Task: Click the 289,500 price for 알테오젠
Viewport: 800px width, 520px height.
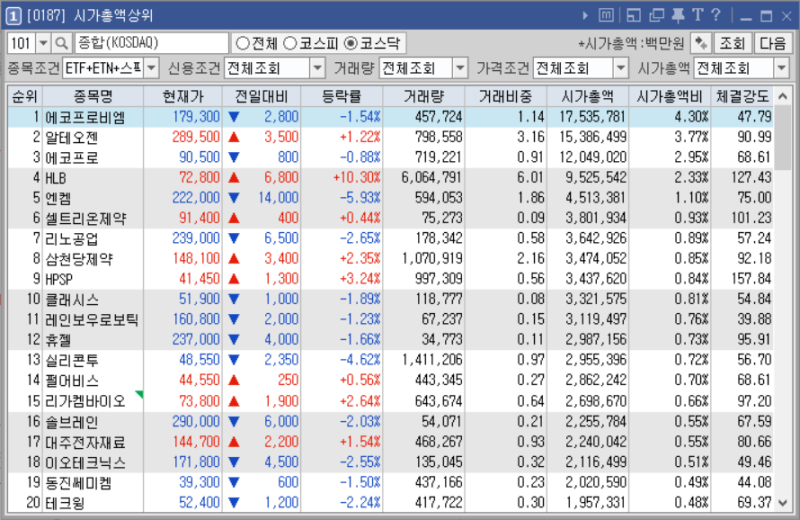Action: 196,137
